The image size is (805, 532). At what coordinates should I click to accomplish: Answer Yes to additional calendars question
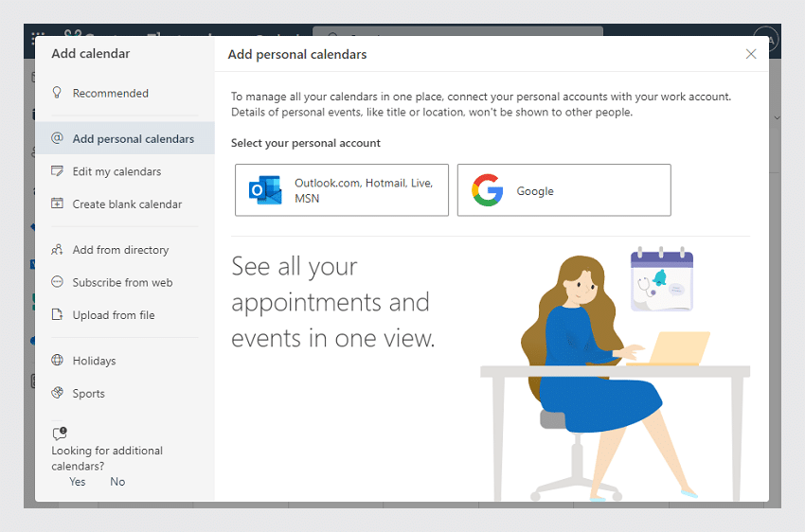coord(78,482)
